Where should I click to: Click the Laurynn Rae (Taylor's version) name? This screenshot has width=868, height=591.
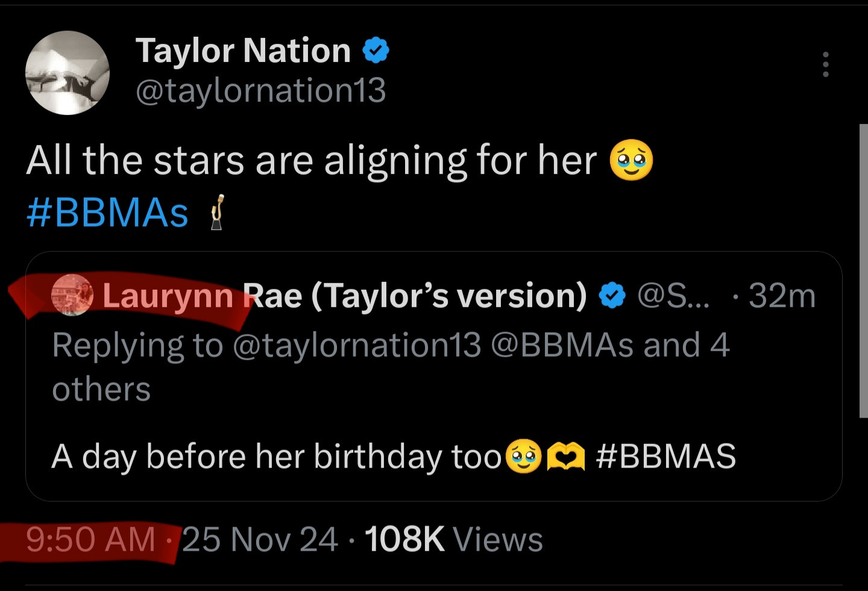[x=345, y=296]
